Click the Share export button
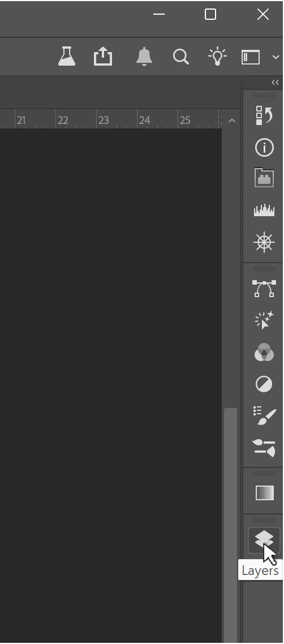Image resolution: width=284 pixels, height=644 pixels. point(102,56)
